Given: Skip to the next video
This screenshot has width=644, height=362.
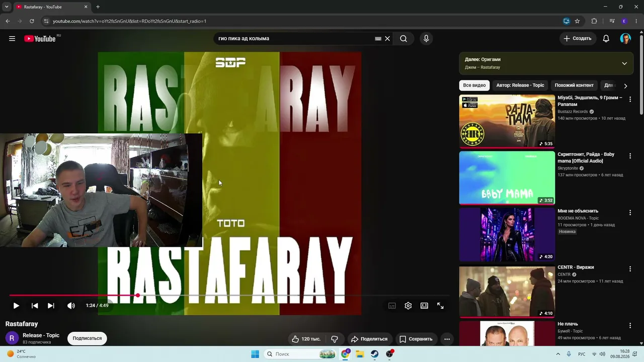Looking at the screenshot, I should [x=51, y=306].
